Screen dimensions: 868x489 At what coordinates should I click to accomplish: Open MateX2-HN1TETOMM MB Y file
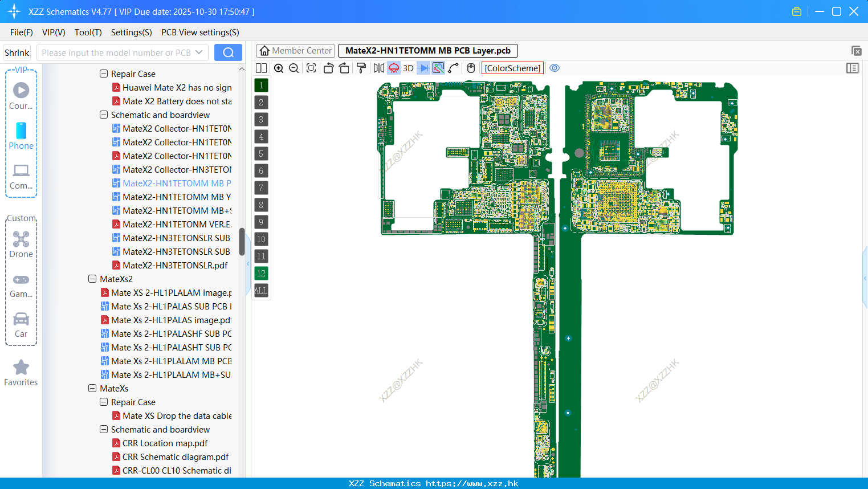pos(172,197)
